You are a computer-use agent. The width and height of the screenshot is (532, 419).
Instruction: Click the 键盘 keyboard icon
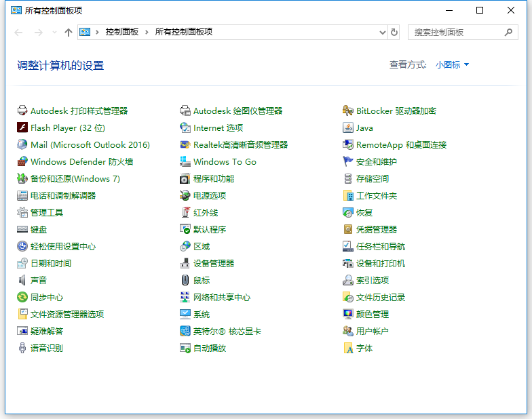coord(22,229)
